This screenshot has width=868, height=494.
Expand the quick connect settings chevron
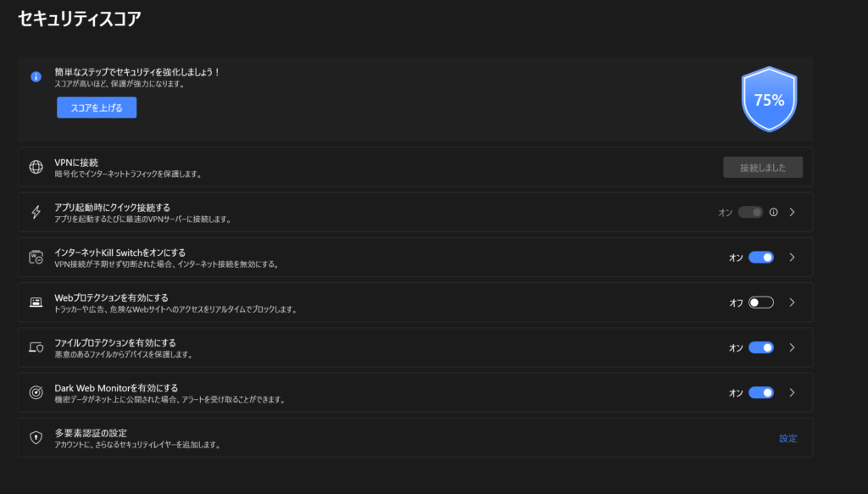(793, 213)
